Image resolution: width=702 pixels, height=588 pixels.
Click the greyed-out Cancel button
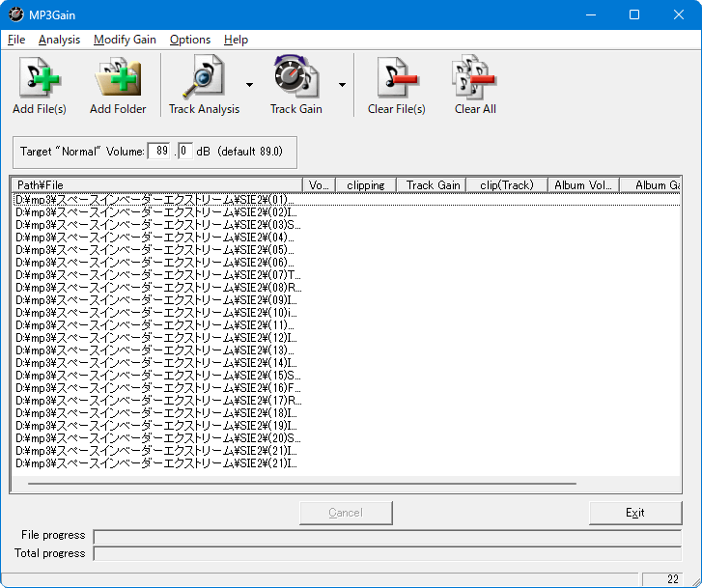click(346, 513)
